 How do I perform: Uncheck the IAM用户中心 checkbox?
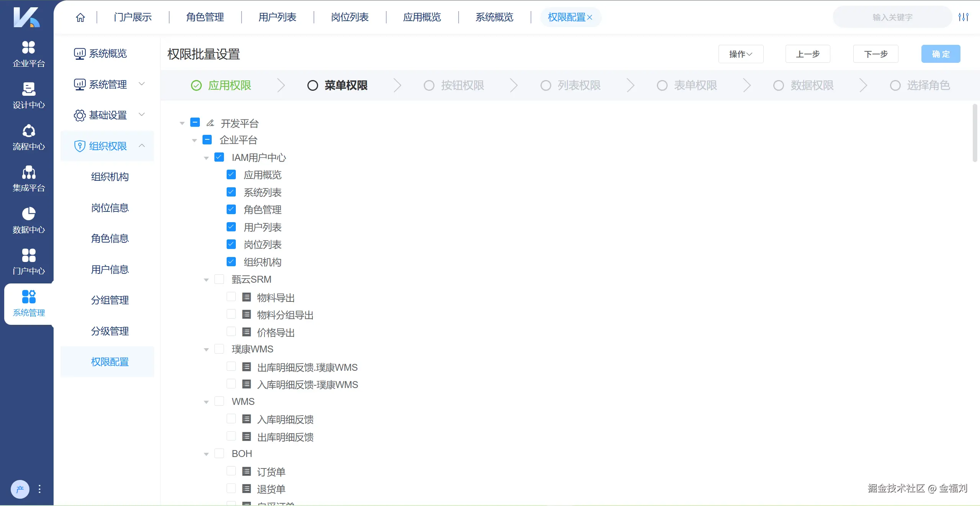pos(219,157)
